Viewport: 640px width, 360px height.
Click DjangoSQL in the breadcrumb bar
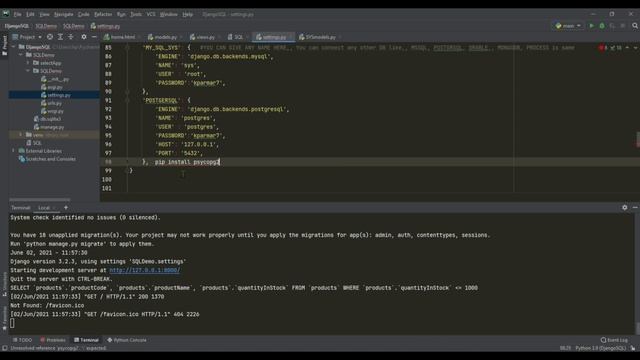pyautogui.click(x=17, y=26)
